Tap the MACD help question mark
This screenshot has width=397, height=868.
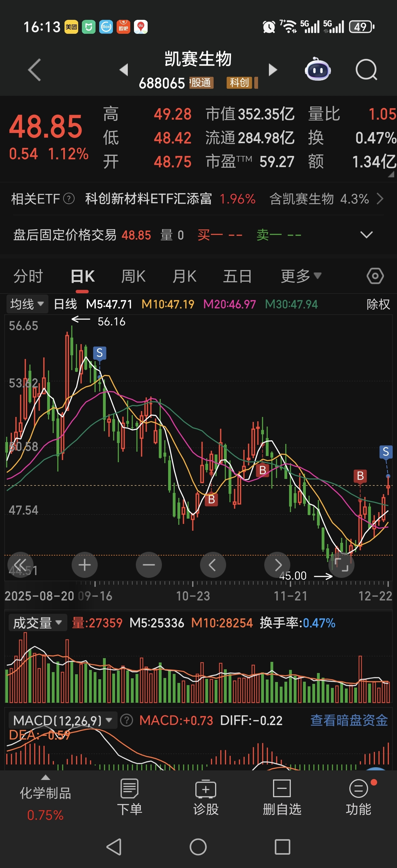click(x=126, y=720)
